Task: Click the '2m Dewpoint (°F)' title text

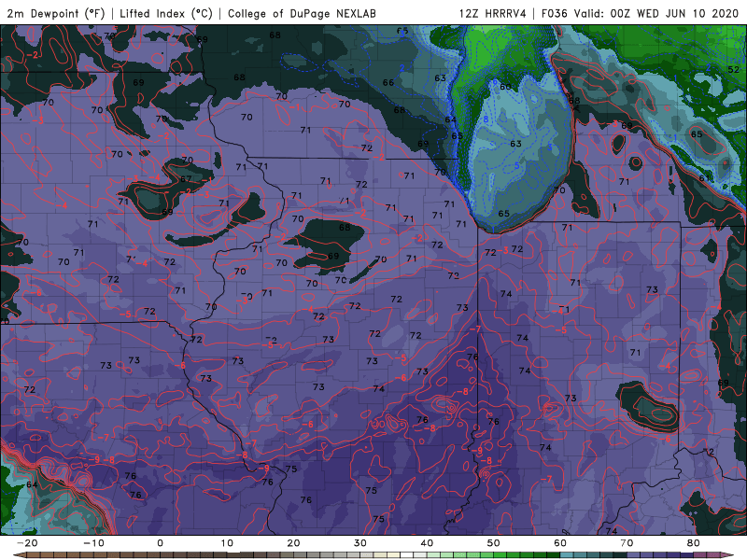Action: point(56,13)
